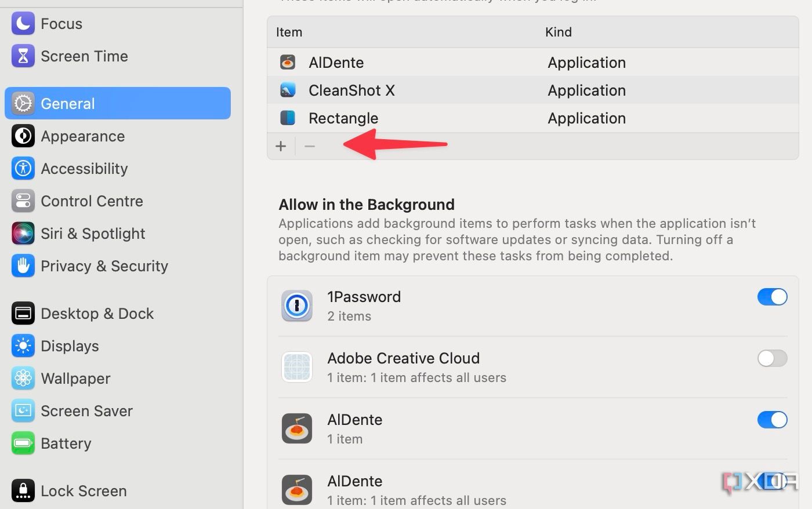Open the Battery icon in sidebar
The image size is (812, 509).
pyautogui.click(x=23, y=443)
